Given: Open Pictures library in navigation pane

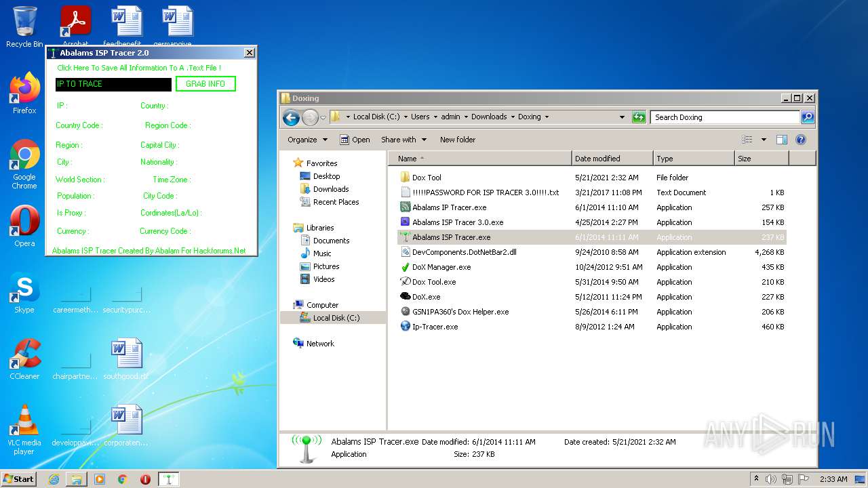Looking at the screenshot, I should [x=319, y=266].
